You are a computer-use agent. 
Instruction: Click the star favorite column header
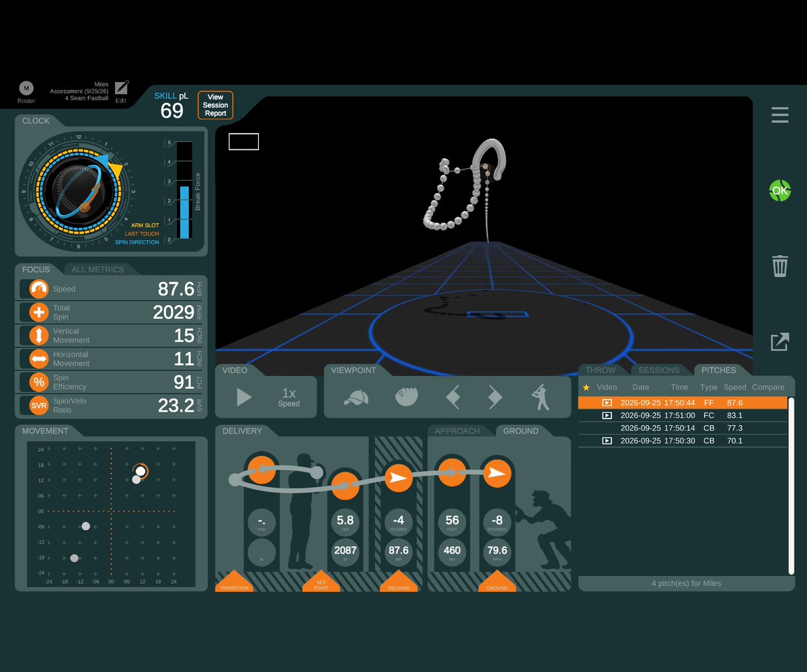tap(586, 387)
